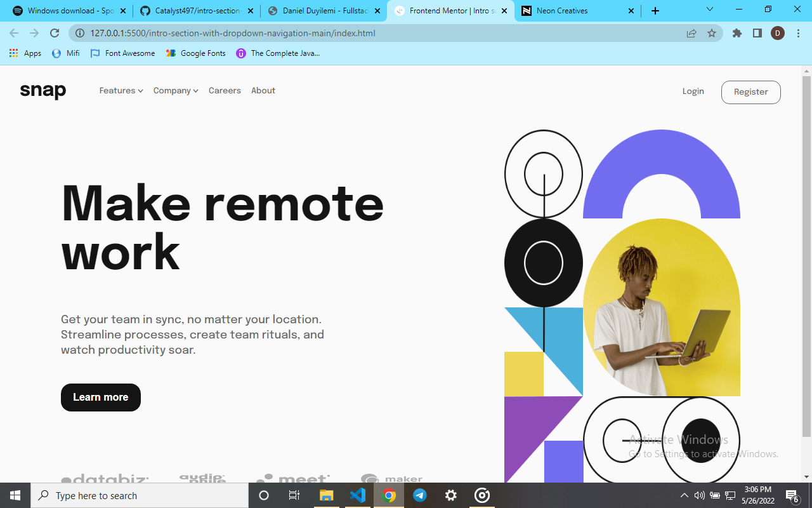Click the Login link

pos(693,91)
